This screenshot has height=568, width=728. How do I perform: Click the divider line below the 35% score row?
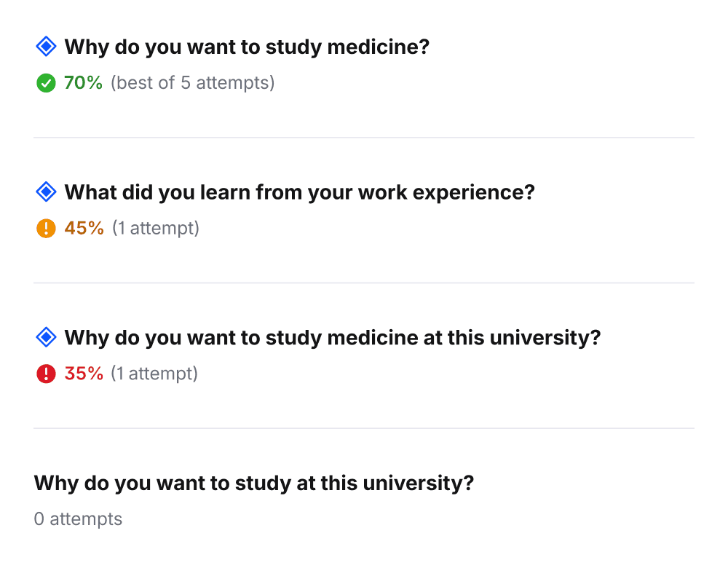coord(364,428)
